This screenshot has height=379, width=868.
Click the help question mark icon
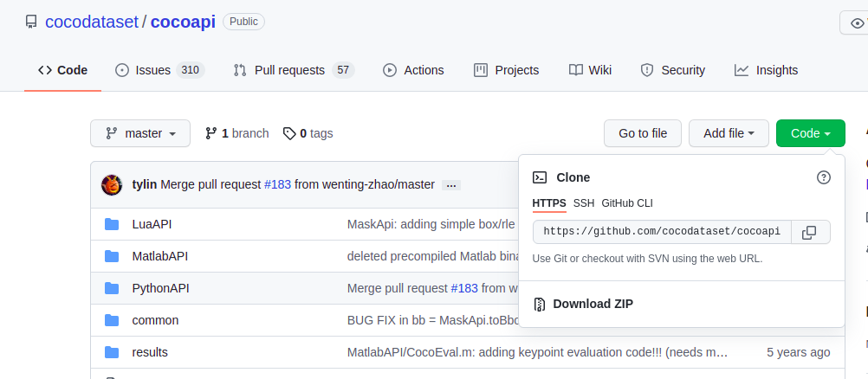824,177
